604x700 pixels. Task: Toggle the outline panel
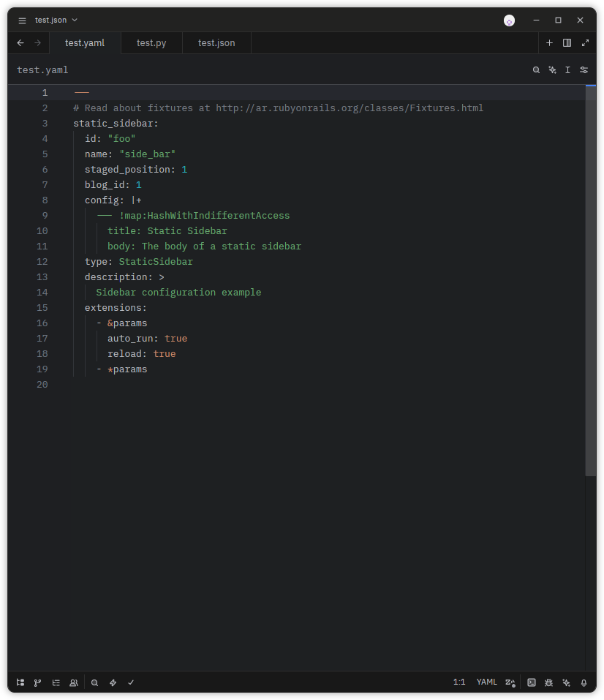tap(56, 682)
